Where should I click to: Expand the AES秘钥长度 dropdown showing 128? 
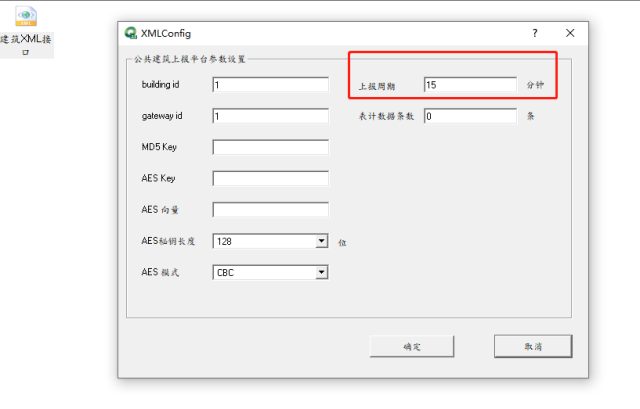[x=321, y=241]
